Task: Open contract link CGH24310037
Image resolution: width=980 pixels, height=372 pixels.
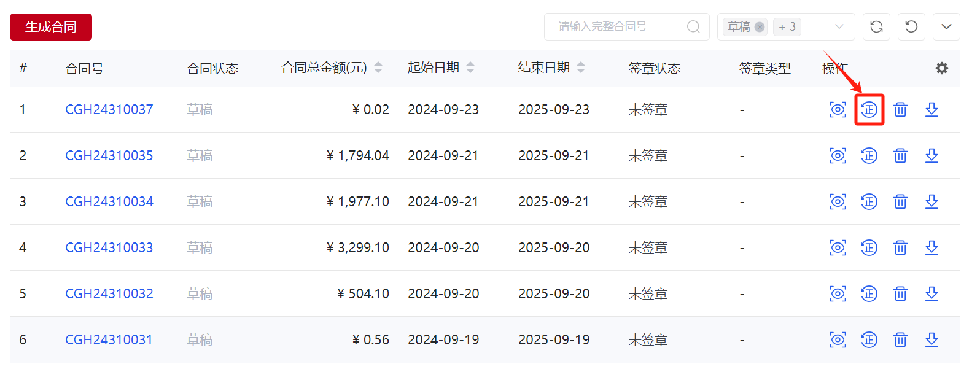Action: [109, 110]
